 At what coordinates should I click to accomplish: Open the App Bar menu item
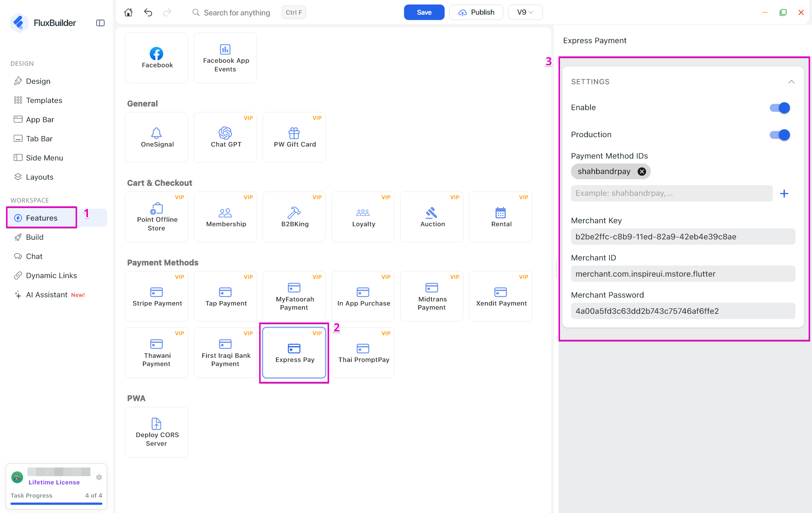click(56, 120)
